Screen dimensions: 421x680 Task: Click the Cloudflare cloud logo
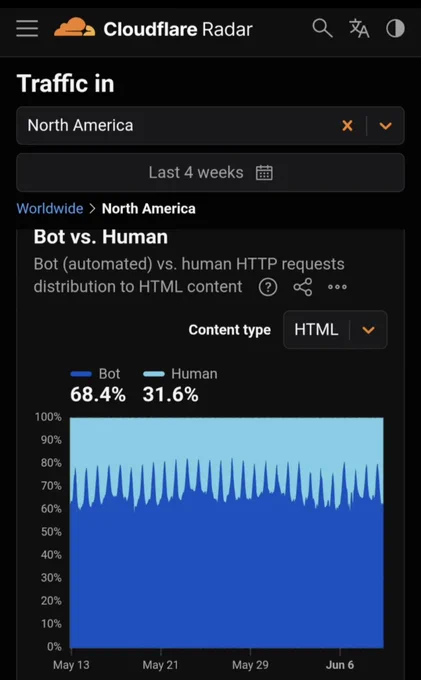74,27
